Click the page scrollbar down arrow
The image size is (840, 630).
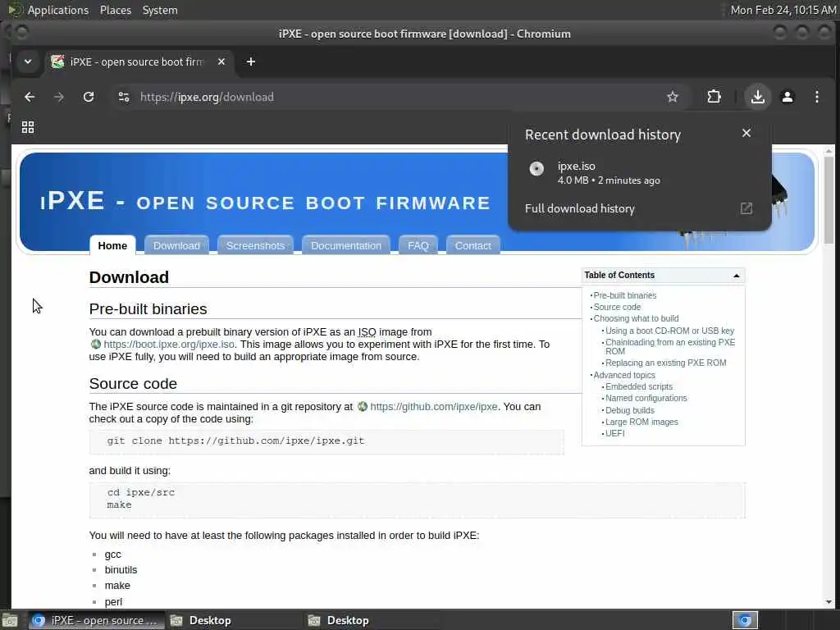829,602
